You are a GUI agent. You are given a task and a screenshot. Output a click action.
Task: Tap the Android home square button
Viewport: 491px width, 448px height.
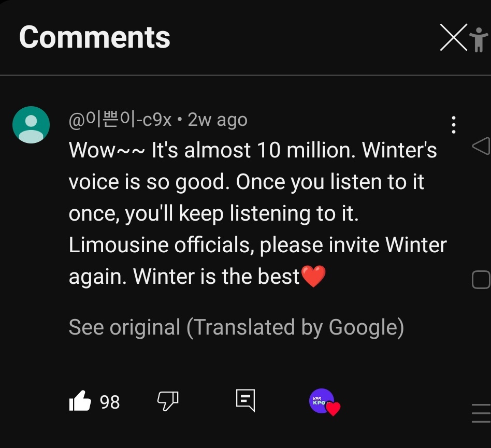pos(481,279)
